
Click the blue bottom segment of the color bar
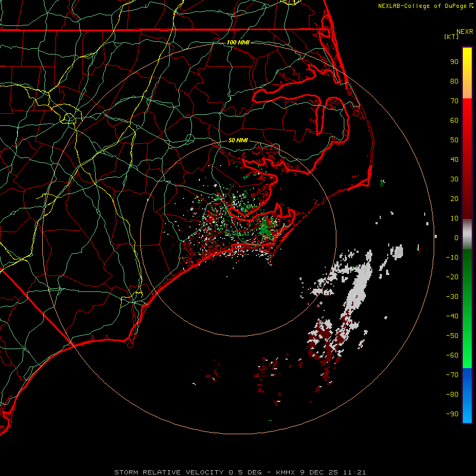pos(467,395)
